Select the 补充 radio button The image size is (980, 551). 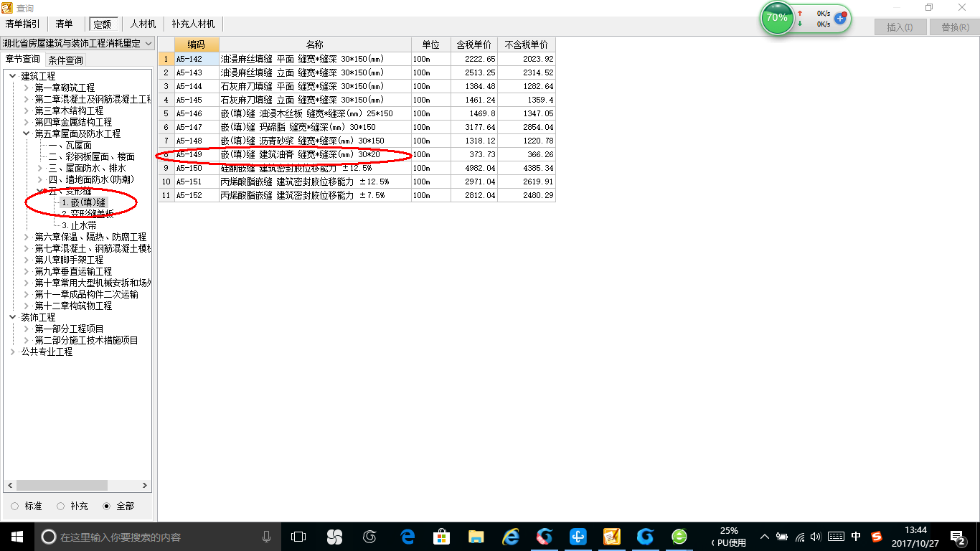[61, 507]
